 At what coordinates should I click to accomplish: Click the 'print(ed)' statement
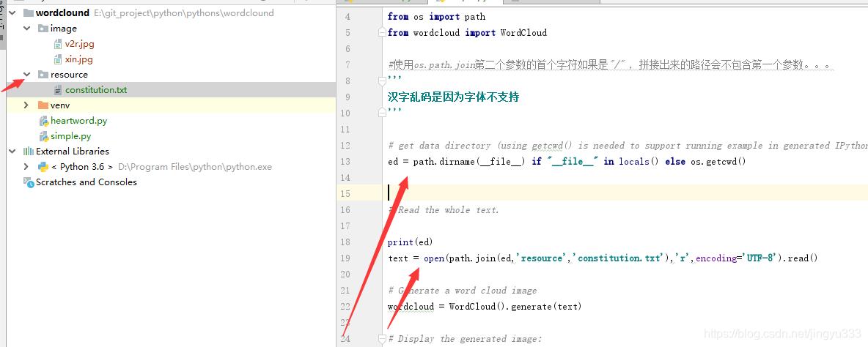[411, 242]
